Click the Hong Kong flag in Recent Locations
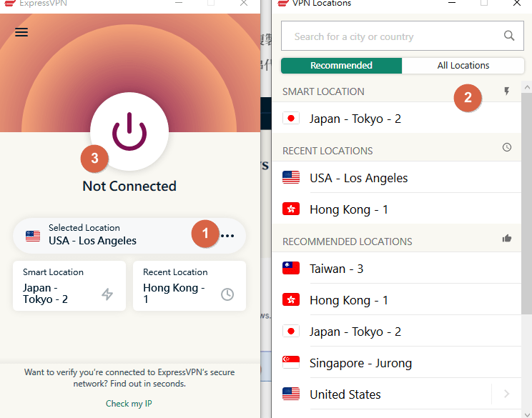Screen dimensions: 532x418 click(291, 209)
